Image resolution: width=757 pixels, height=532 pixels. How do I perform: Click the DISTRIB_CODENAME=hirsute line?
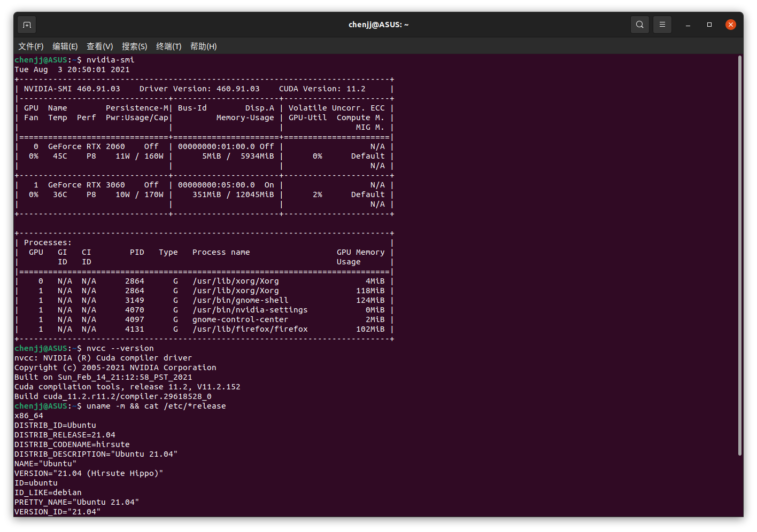72,444
